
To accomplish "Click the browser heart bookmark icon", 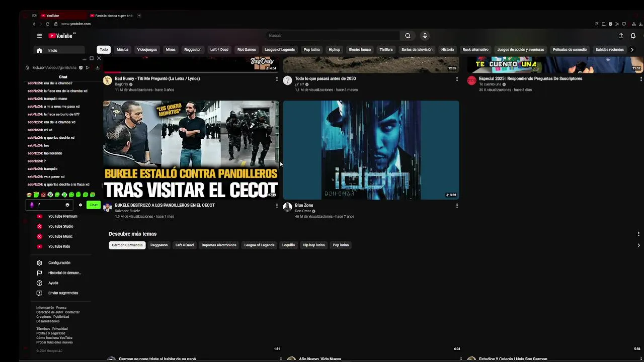I will (624, 24).
